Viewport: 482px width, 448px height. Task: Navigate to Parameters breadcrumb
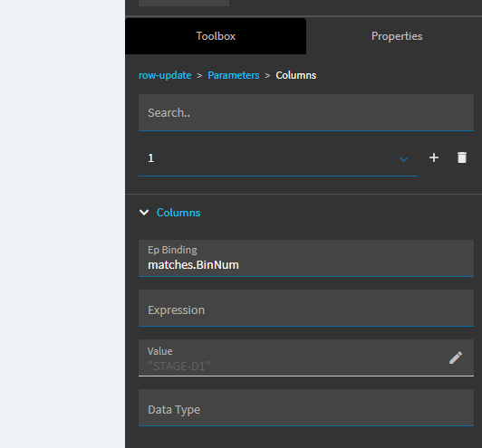click(x=234, y=75)
